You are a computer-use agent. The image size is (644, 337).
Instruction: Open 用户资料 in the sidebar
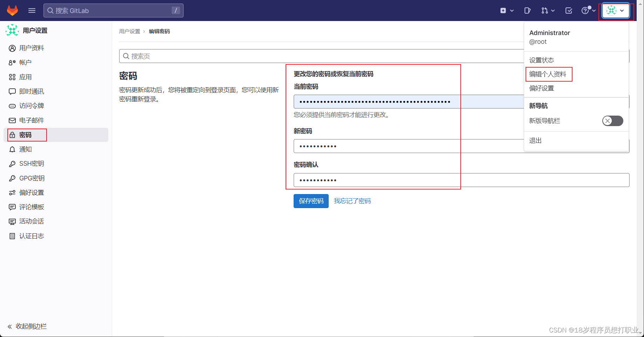point(56,48)
